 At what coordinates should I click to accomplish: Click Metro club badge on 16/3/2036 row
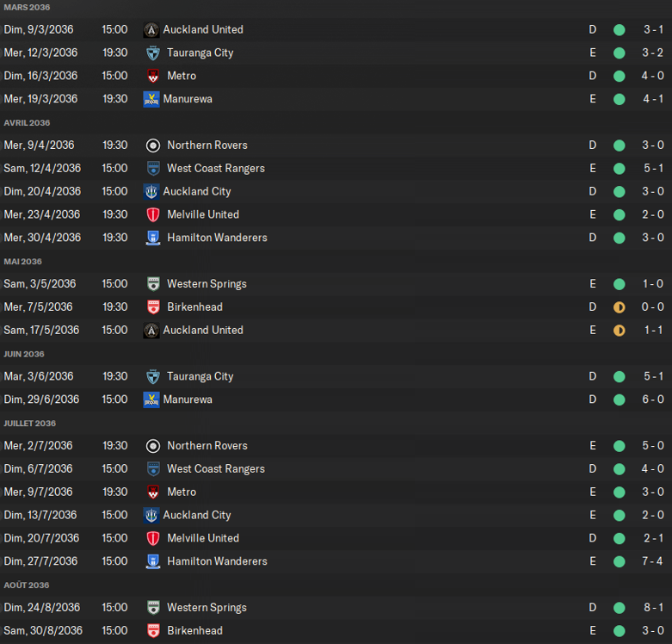(x=153, y=76)
